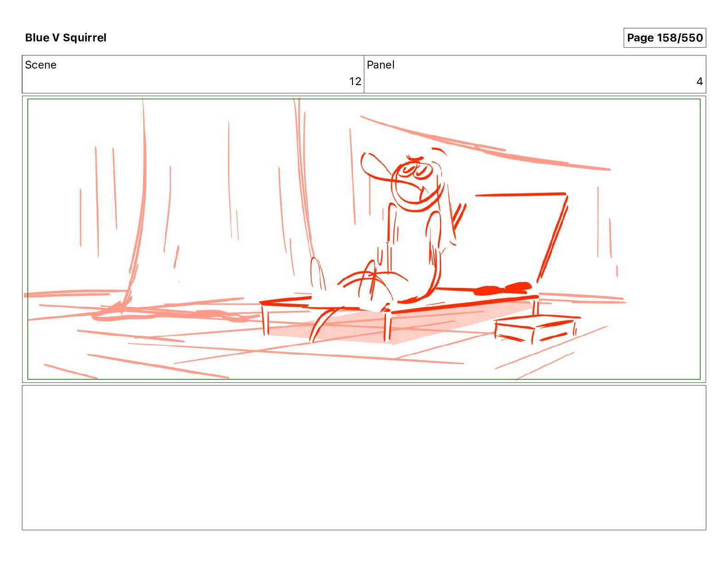The image size is (728, 563).
Task: Click the panel number '4'
Action: pyautogui.click(x=700, y=81)
